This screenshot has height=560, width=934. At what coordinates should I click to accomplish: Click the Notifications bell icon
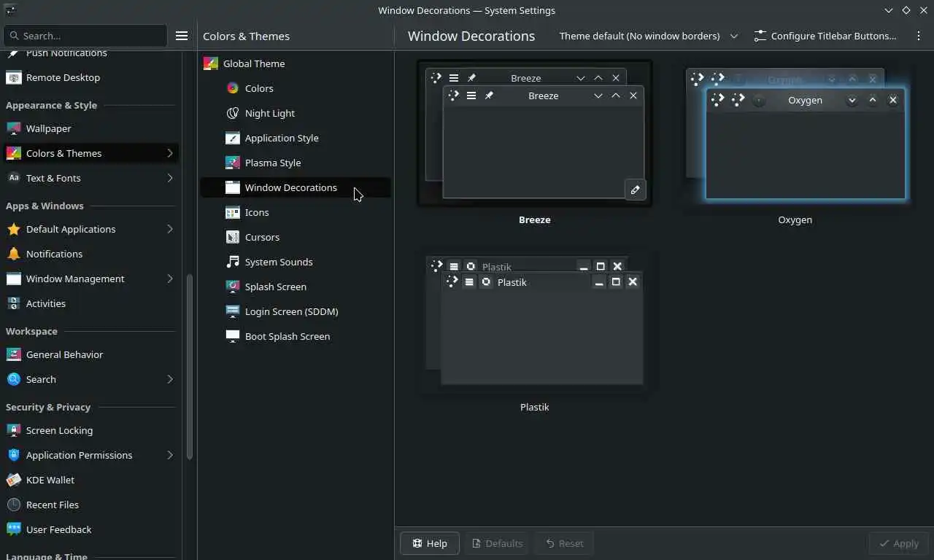coord(13,254)
